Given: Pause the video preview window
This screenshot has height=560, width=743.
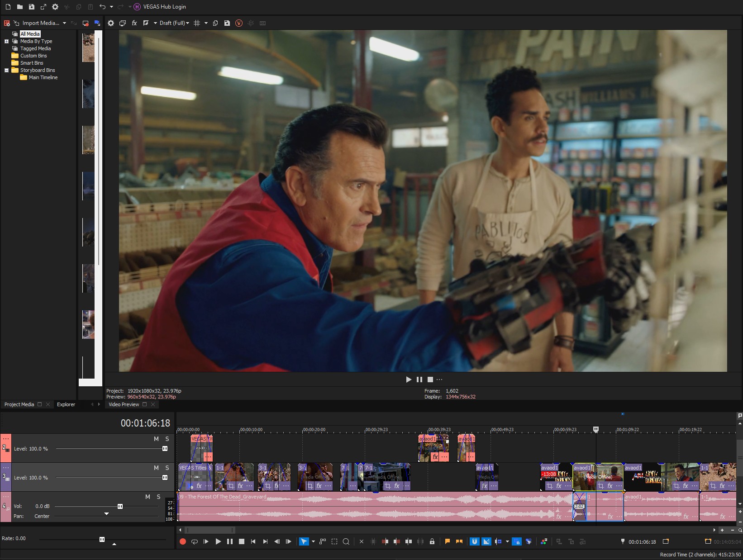Looking at the screenshot, I should click(x=419, y=380).
